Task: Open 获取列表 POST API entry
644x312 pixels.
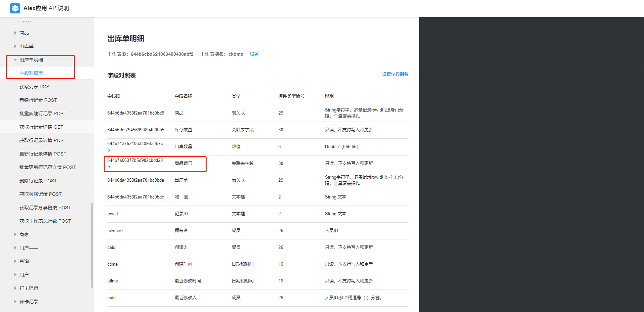Action: [36, 87]
